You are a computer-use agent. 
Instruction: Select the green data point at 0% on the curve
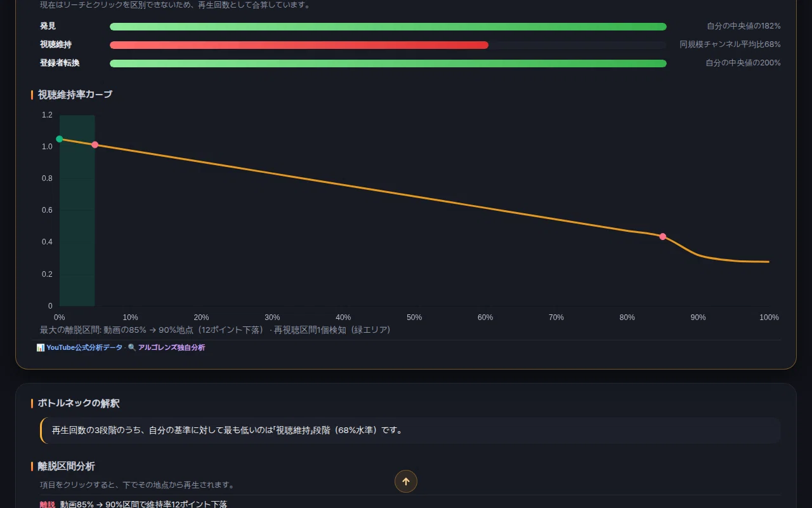point(60,139)
